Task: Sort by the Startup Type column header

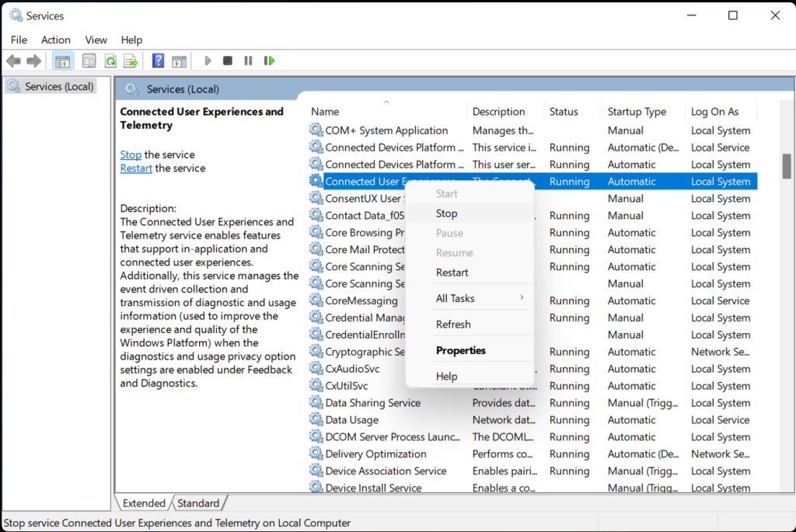Action: point(637,112)
